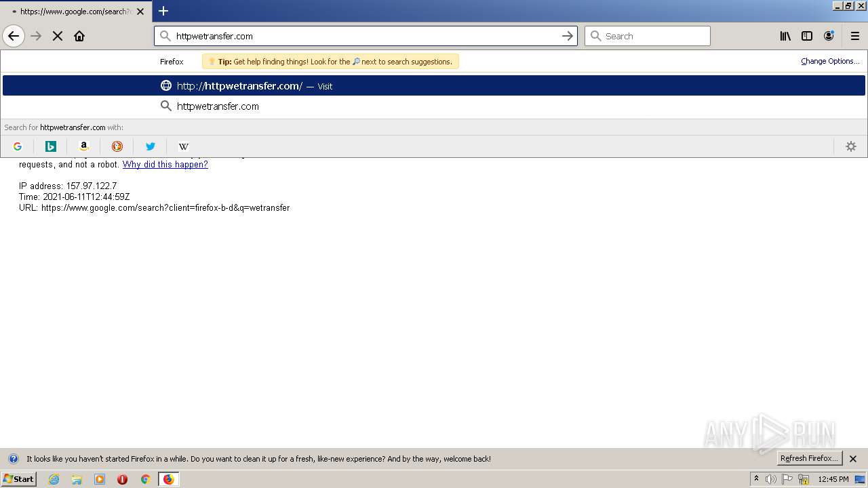Click the network tray icon

coord(804,479)
